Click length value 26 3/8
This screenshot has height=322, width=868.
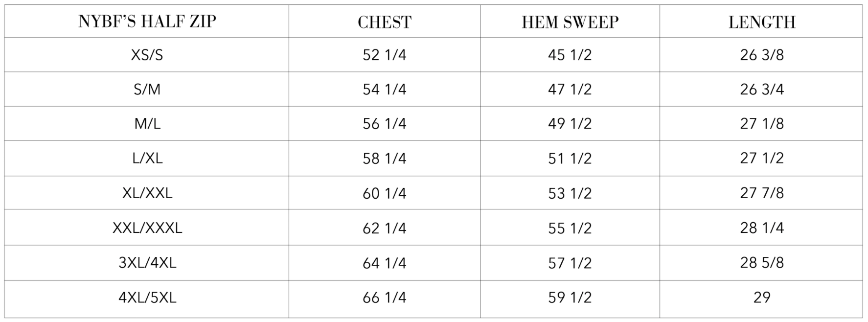pos(762,55)
